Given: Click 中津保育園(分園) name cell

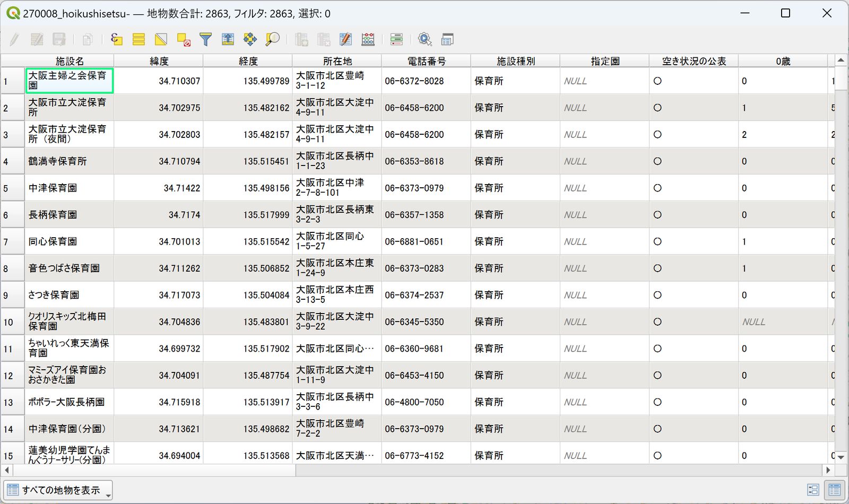Looking at the screenshot, I should point(70,429).
